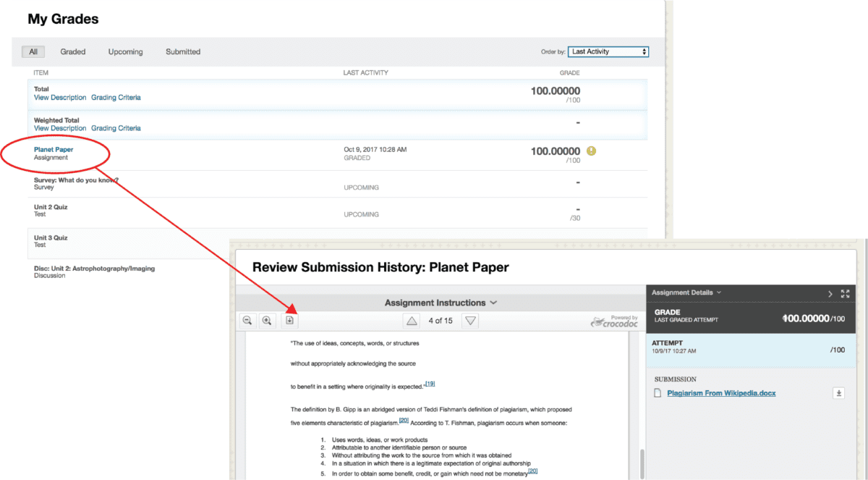Open the Planet Paper assignment link

click(x=54, y=150)
